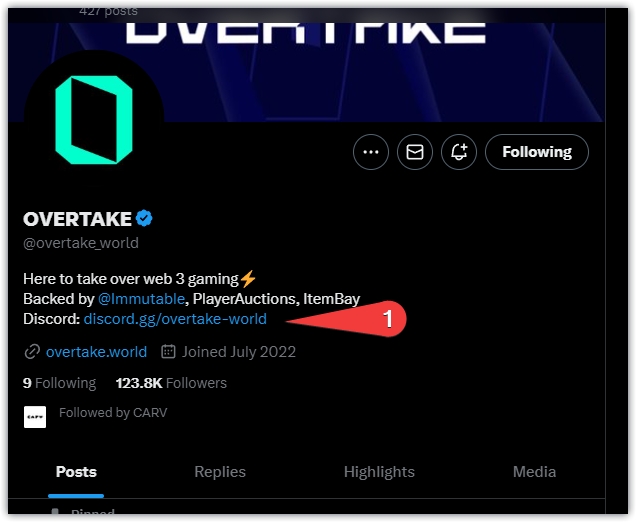Toggle the Following button
The image size is (636, 522).
537,152
